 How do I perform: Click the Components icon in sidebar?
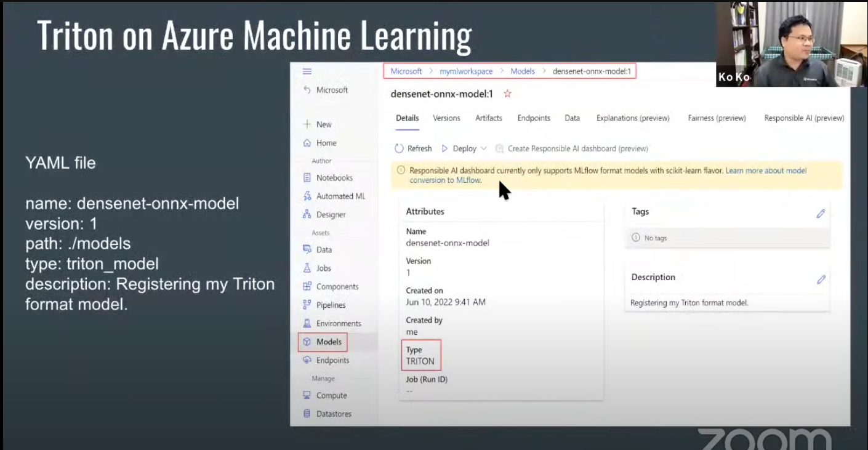coord(307,287)
